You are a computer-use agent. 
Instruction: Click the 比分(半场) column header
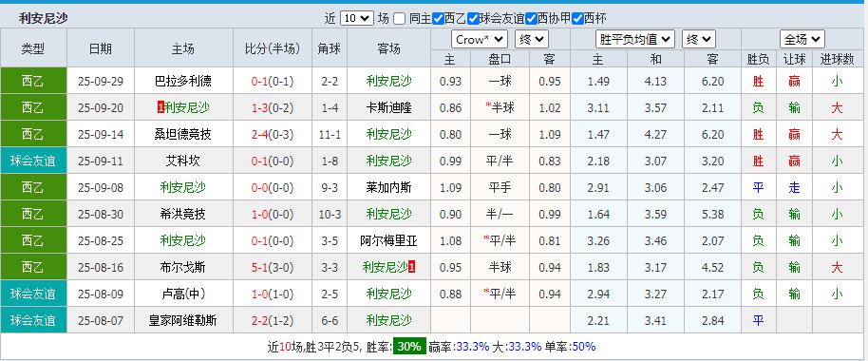tap(273, 48)
